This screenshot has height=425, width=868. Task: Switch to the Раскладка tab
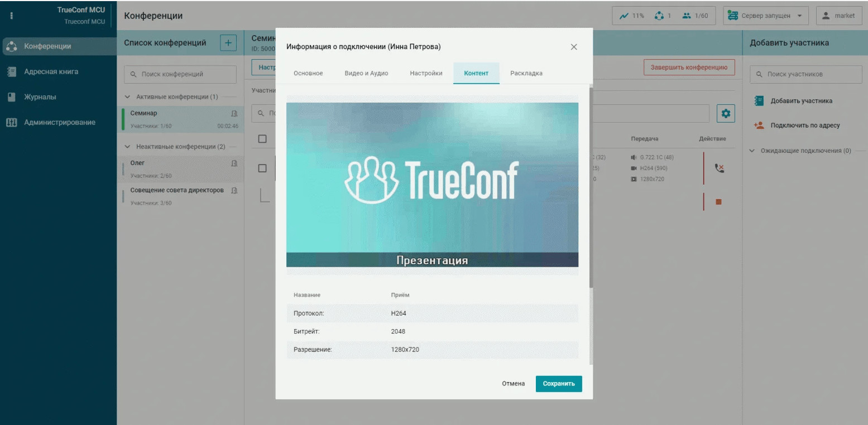526,73
